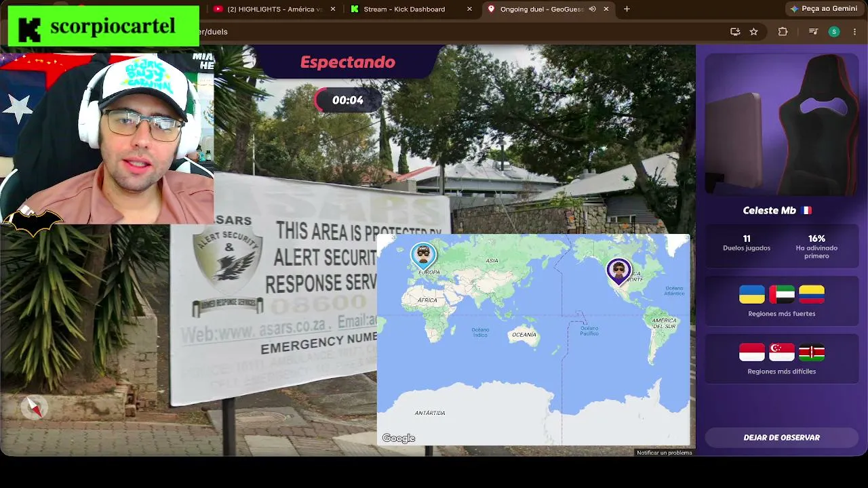Click the AMÉRICA DEL SUR map label
868x488 pixels.
(x=664, y=323)
